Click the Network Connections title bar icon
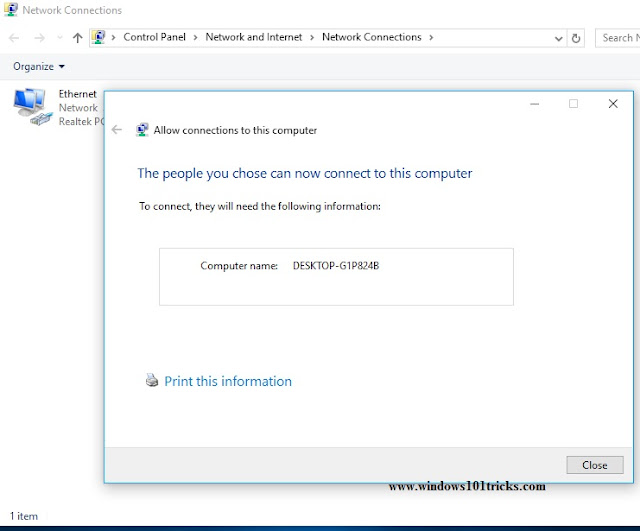 pyautogui.click(x=10, y=10)
